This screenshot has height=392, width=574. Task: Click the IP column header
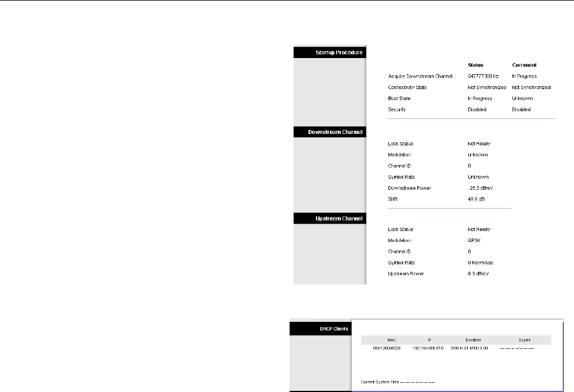click(429, 340)
